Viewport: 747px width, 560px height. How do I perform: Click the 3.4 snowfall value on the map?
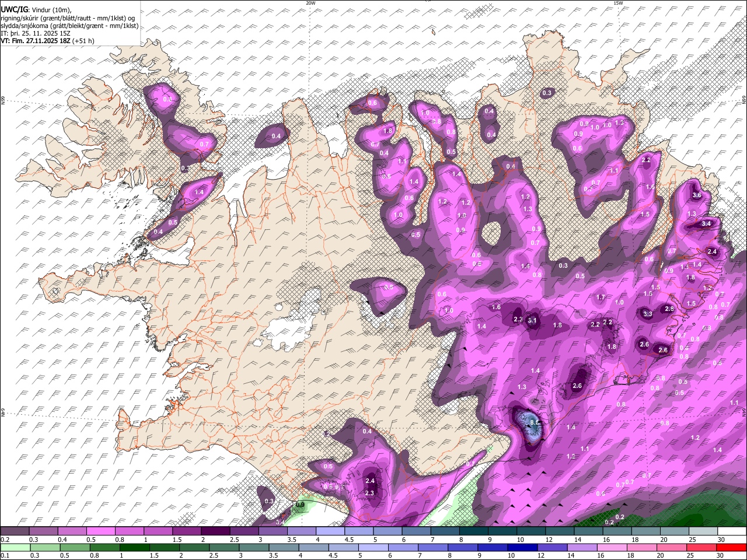click(706, 223)
